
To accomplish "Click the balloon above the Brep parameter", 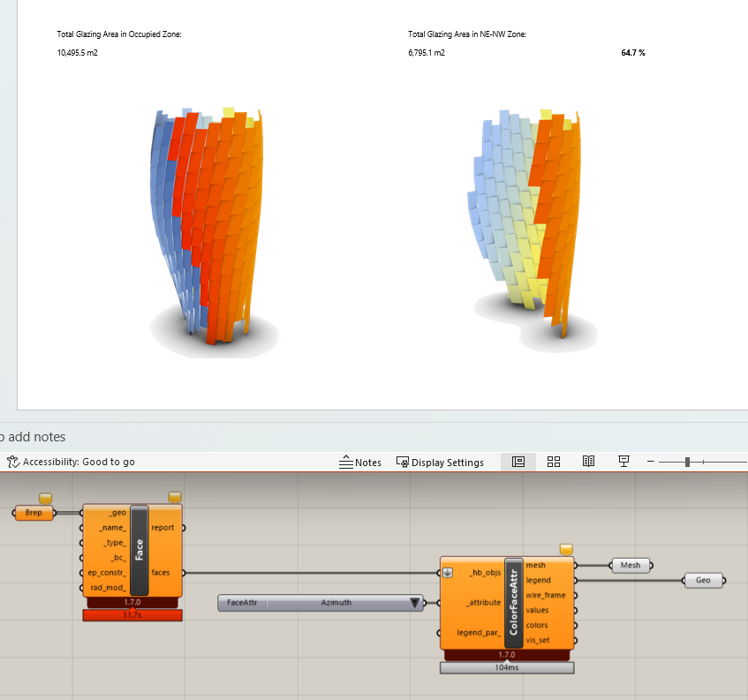I will click(x=44, y=498).
